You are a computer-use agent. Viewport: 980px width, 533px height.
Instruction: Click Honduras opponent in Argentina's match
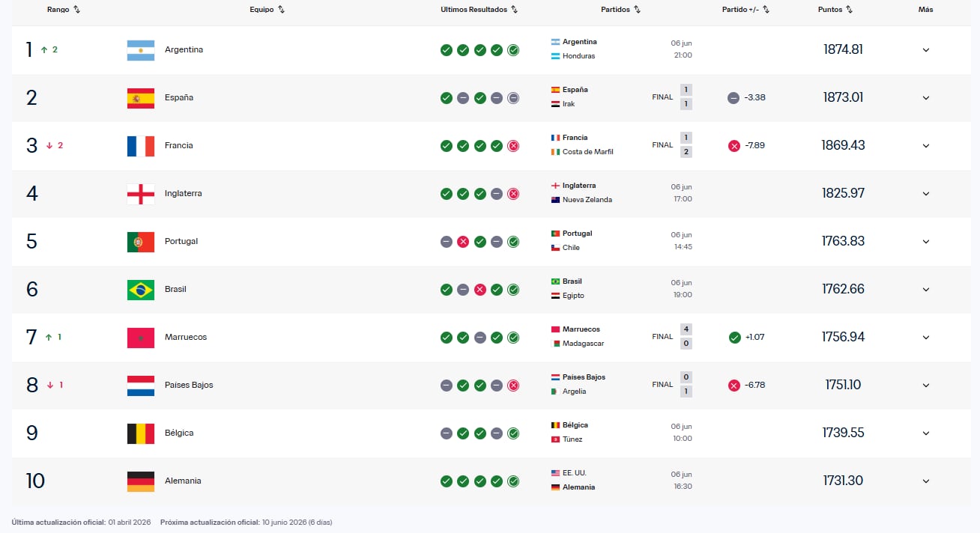(578, 56)
